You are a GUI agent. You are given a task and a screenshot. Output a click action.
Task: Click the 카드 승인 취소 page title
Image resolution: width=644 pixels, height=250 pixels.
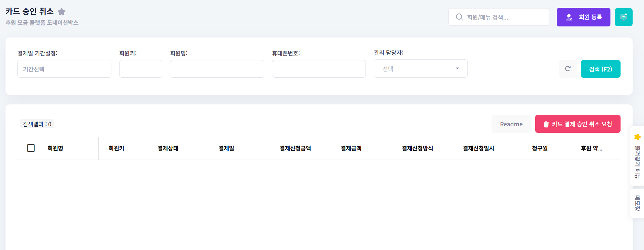pos(30,11)
